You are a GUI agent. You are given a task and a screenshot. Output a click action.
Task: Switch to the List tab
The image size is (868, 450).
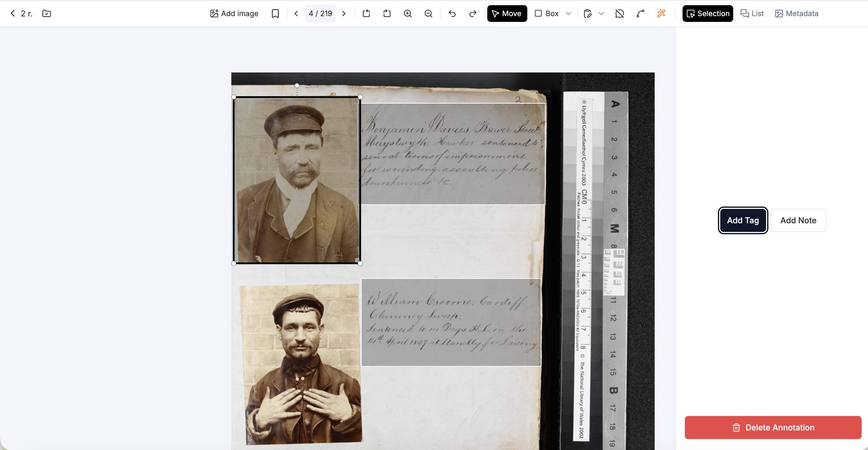[x=752, y=14]
